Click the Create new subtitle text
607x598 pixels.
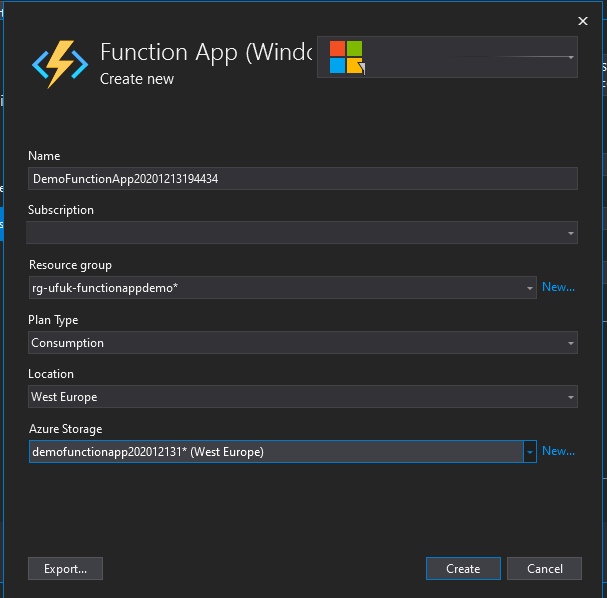coord(137,79)
